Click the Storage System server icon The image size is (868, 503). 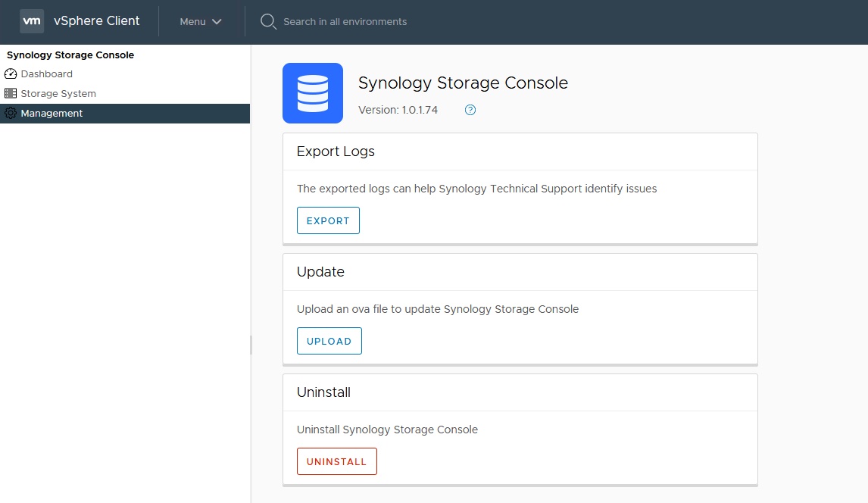[11, 94]
